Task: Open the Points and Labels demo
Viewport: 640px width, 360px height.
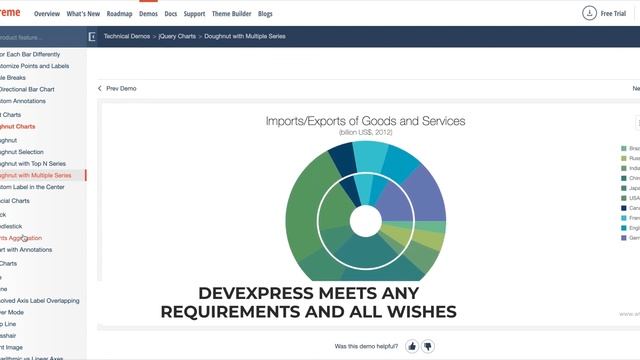Action: (35, 66)
